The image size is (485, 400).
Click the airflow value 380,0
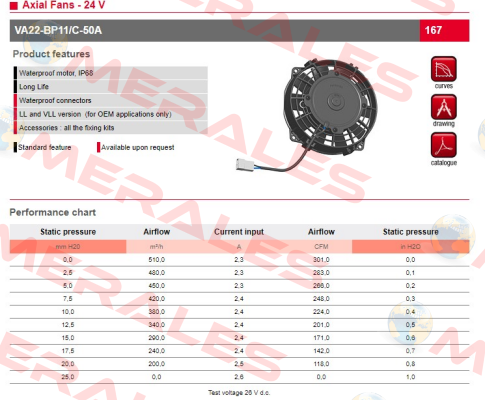click(x=156, y=312)
